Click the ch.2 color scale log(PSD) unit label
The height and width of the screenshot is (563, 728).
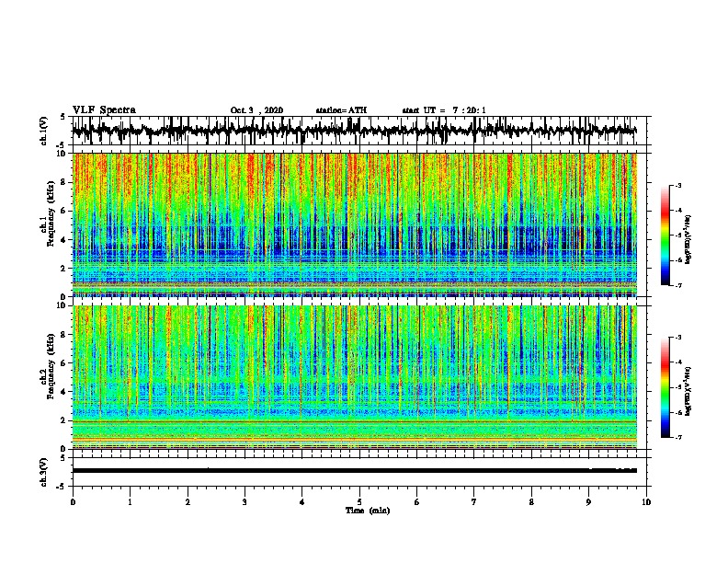click(688, 392)
